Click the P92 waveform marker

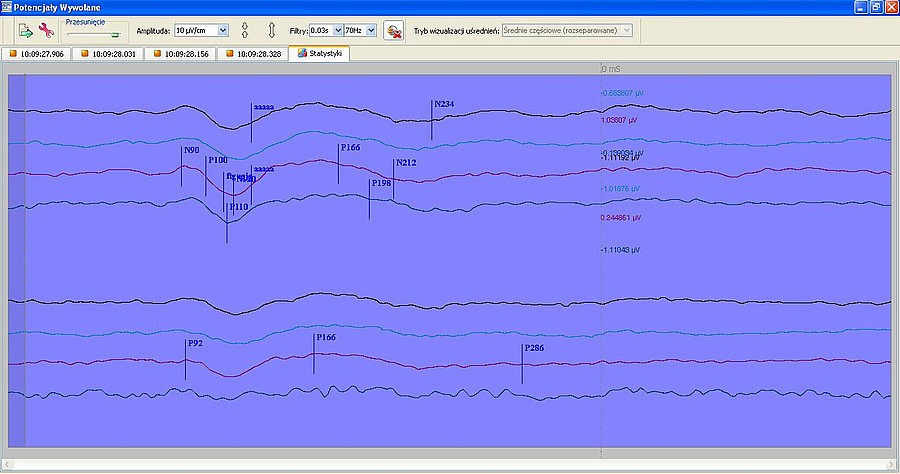pyautogui.click(x=195, y=343)
